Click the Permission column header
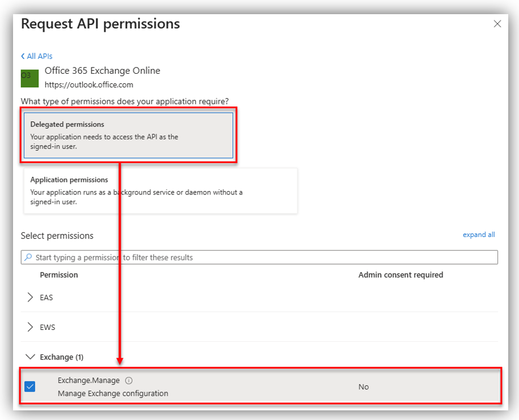 click(x=59, y=275)
